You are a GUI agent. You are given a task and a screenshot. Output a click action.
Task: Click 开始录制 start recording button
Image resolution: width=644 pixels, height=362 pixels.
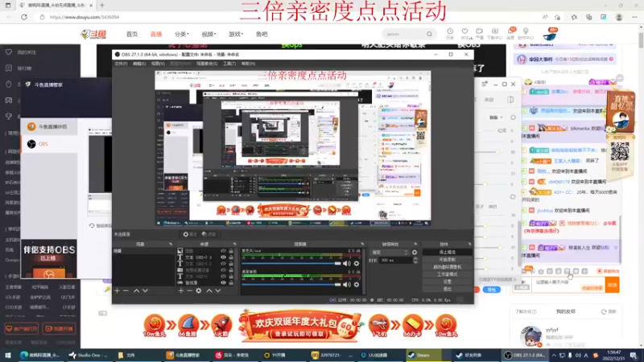pos(447,259)
